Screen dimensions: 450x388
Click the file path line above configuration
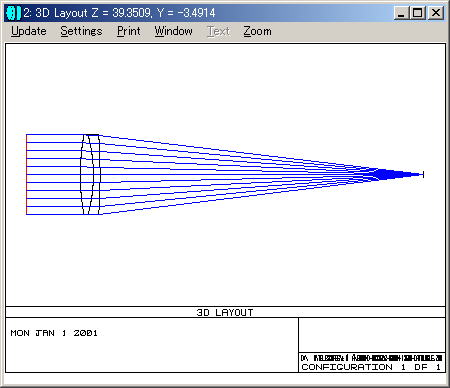371,358
